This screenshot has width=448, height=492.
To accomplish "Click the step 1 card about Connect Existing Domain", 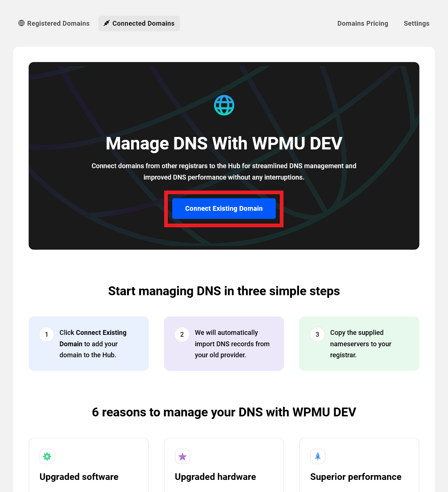I will point(88,344).
